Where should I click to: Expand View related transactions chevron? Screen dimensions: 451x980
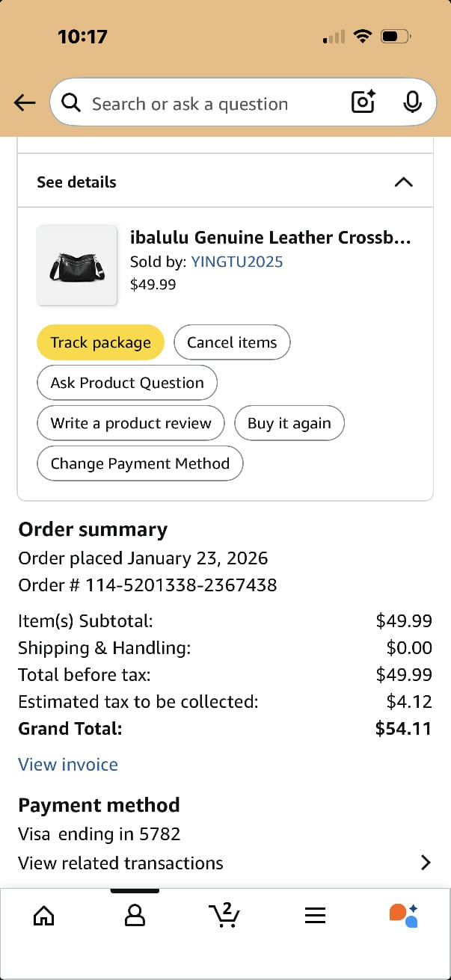coord(426,863)
